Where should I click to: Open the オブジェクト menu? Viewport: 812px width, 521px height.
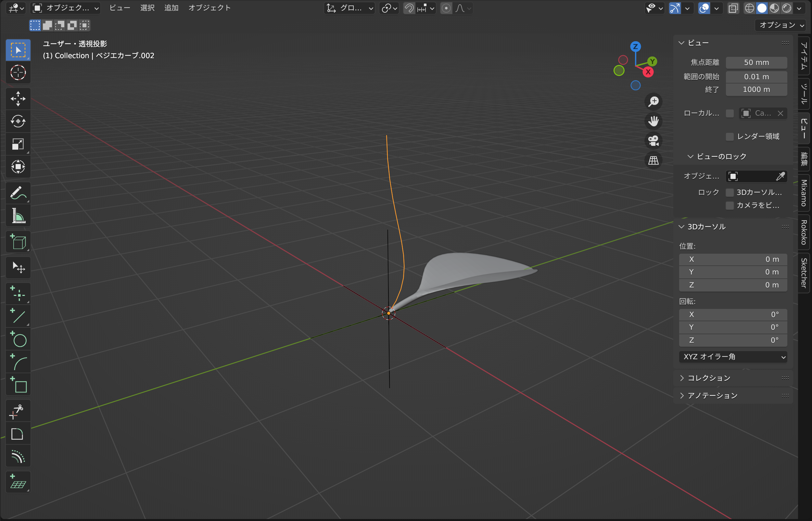[x=209, y=8]
